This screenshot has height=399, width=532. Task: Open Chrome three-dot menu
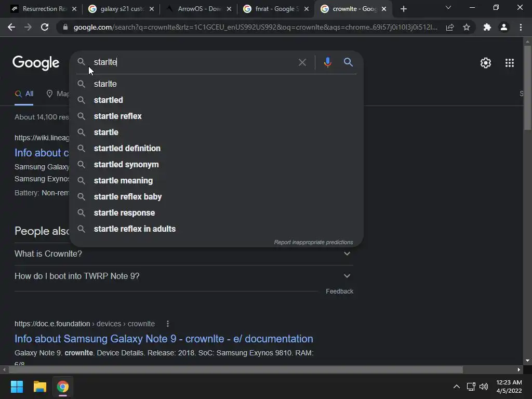[521, 27]
